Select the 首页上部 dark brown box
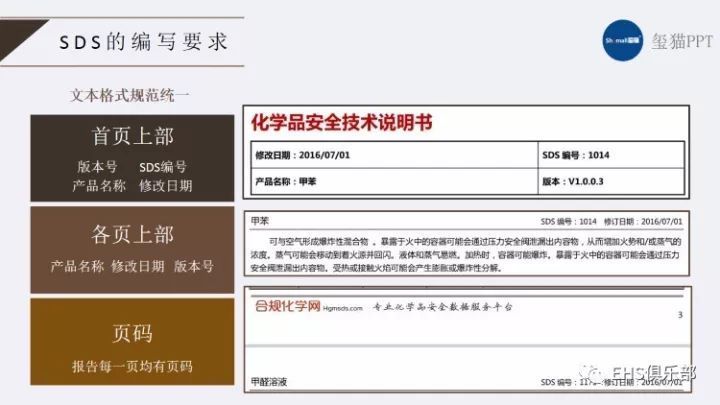Image resolution: width=720 pixels, height=405 pixels. (x=132, y=158)
